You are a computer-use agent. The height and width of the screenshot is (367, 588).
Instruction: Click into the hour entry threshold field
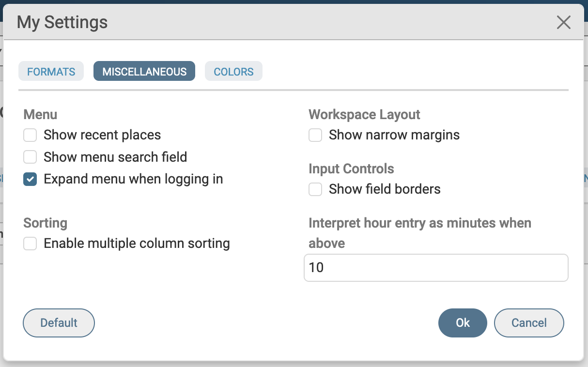pos(436,267)
